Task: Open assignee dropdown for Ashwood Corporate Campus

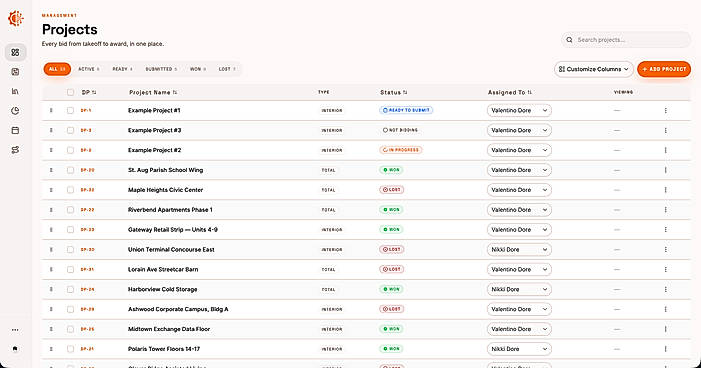Action: (x=519, y=309)
